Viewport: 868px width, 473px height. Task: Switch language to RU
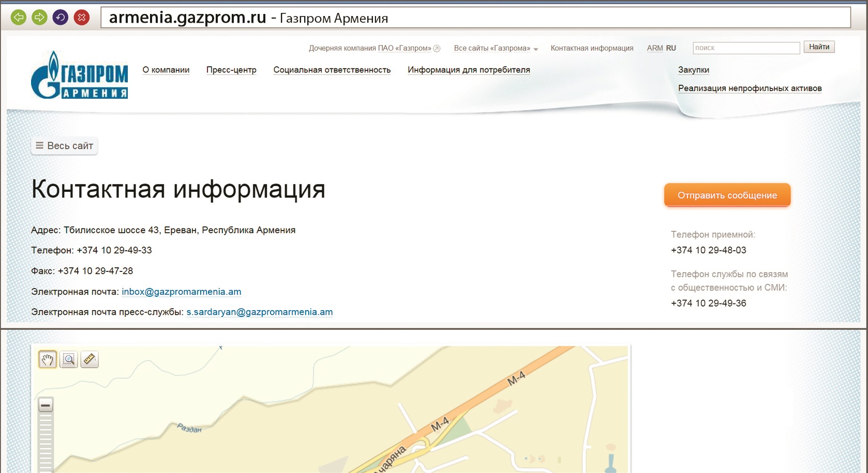pyautogui.click(x=671, y=48)
